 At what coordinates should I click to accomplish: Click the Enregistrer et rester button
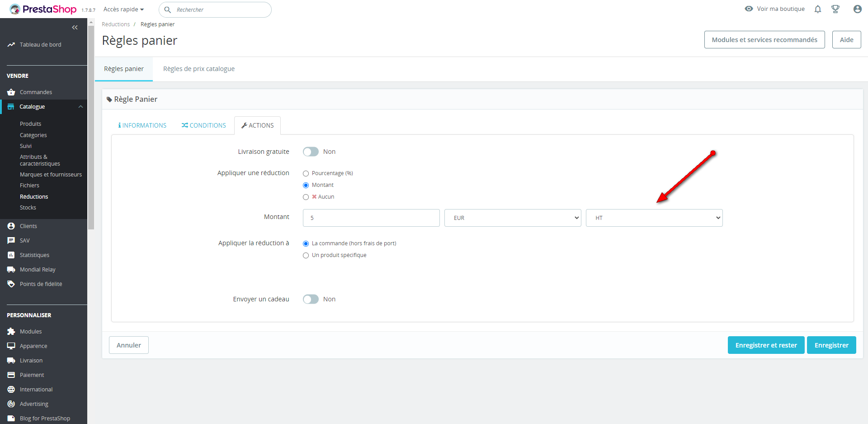point(766,345)
